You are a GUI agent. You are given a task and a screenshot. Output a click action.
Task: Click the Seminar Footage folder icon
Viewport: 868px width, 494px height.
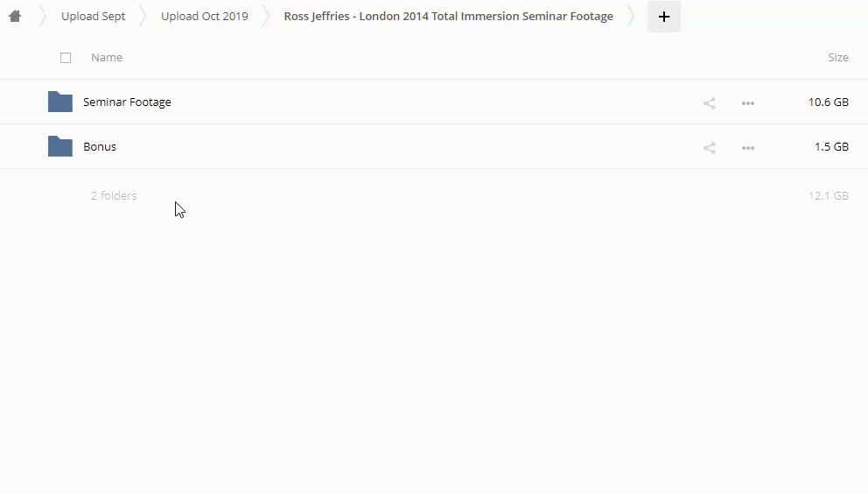point(60,102)
